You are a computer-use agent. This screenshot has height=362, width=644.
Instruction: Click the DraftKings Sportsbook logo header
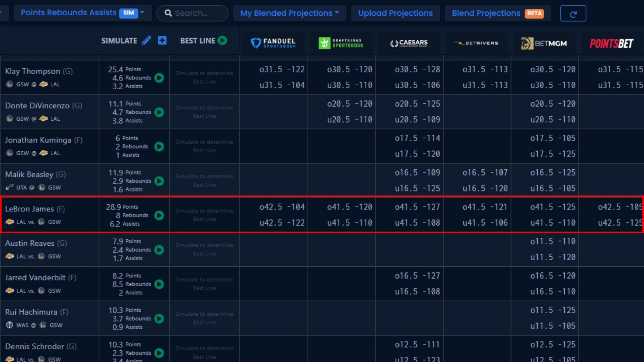[341, 43]
